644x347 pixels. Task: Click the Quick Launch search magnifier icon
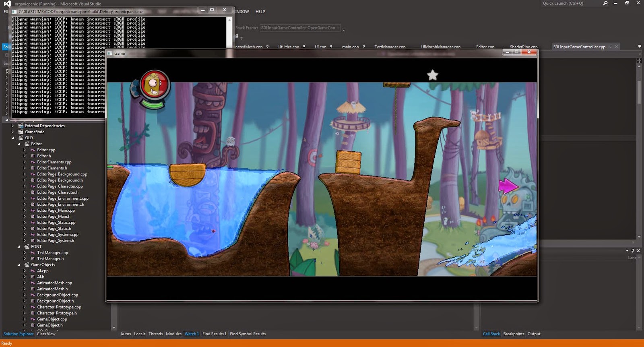pos(605,3)
